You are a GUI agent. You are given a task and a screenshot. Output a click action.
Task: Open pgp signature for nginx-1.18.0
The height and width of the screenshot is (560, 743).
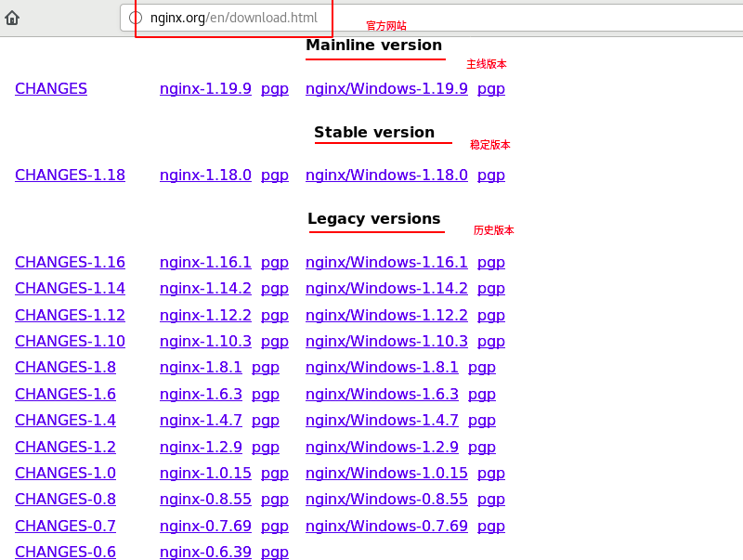tap(275, 176)
